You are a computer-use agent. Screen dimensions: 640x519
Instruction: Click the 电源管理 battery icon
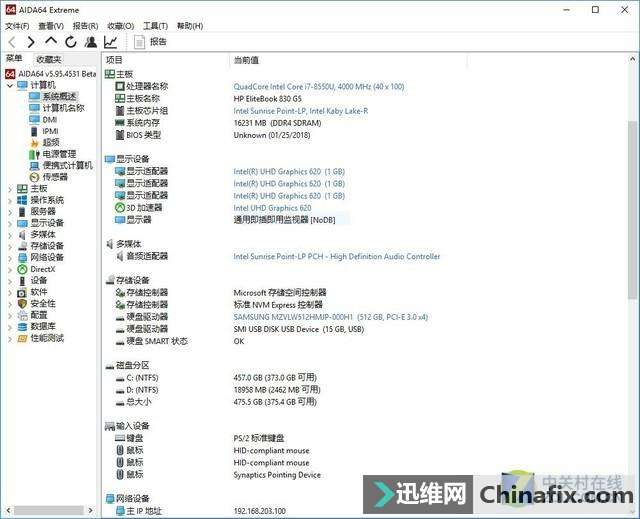[34, 154]
